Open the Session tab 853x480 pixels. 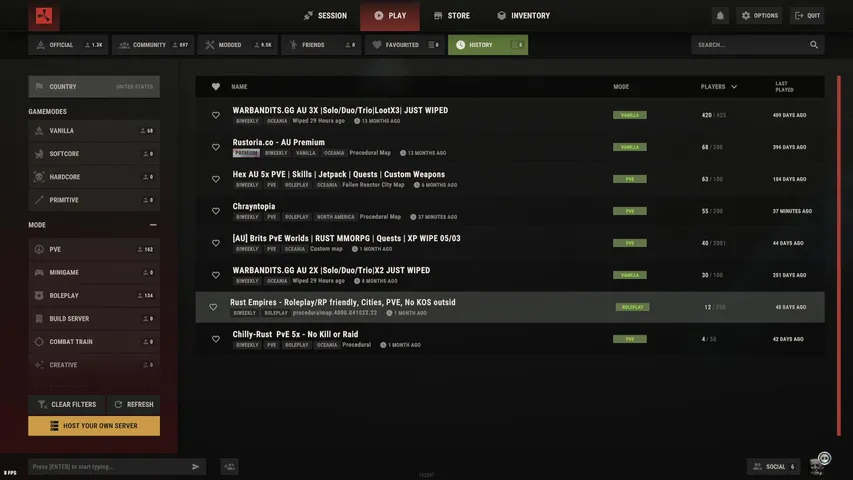[325, 16]
